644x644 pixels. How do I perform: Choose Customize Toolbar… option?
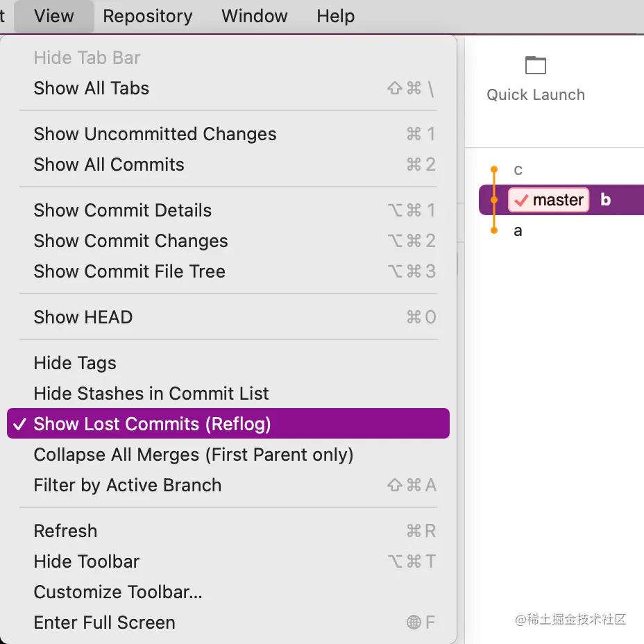pos(118,592)
